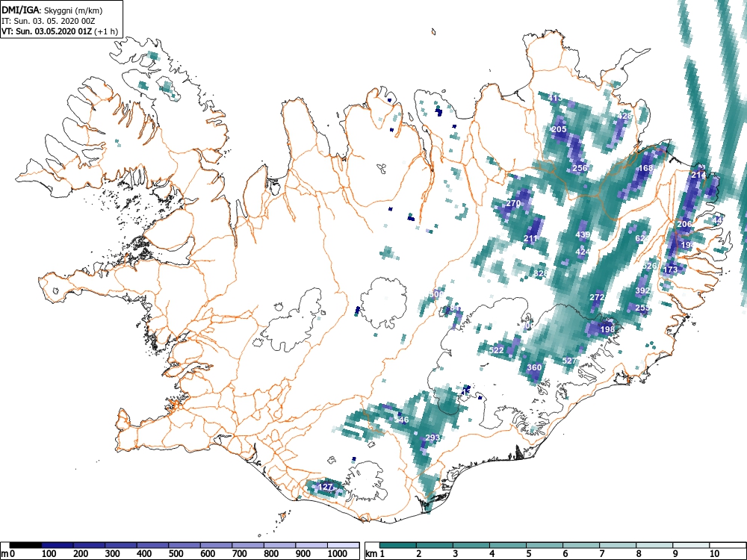Image resolution: width=747 pixels, height=560 pixels.
Task: Click the '272' visibility value on the map
Action: pos(597,297)
